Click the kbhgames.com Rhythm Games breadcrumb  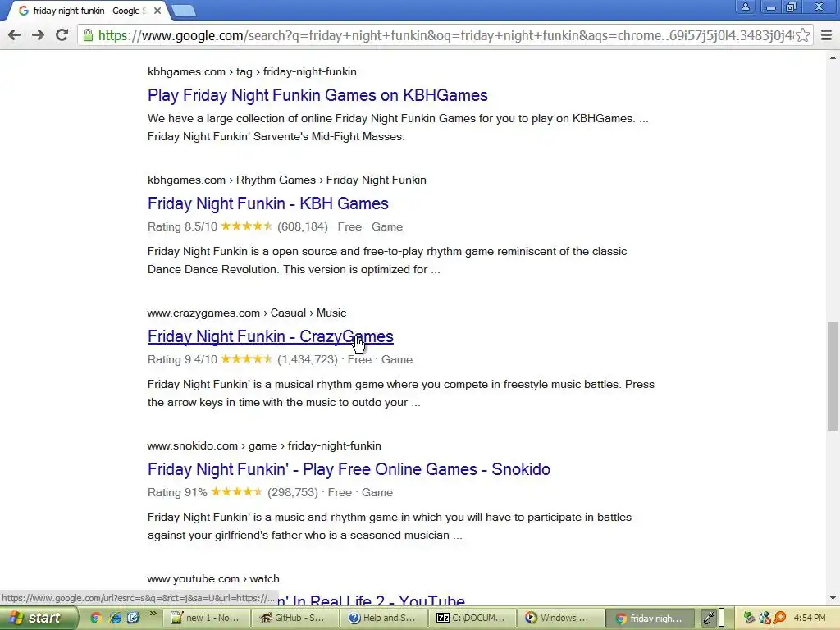[286, 180]
